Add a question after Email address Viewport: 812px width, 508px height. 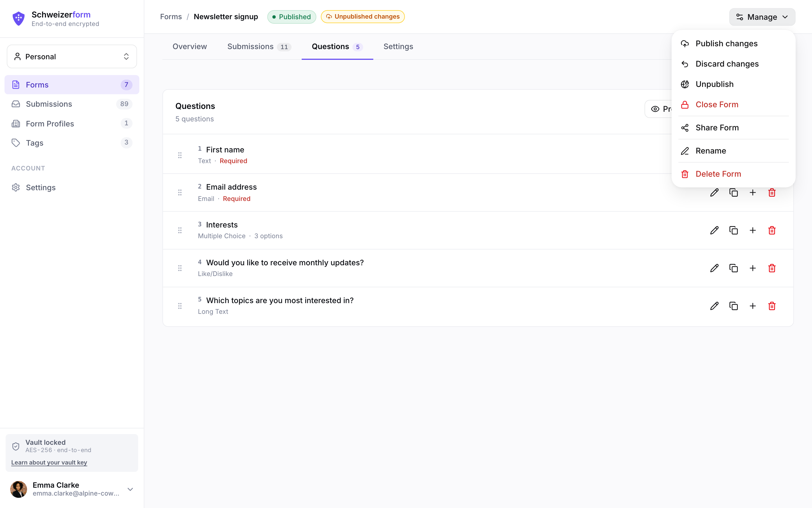click(x=753, y=192)
